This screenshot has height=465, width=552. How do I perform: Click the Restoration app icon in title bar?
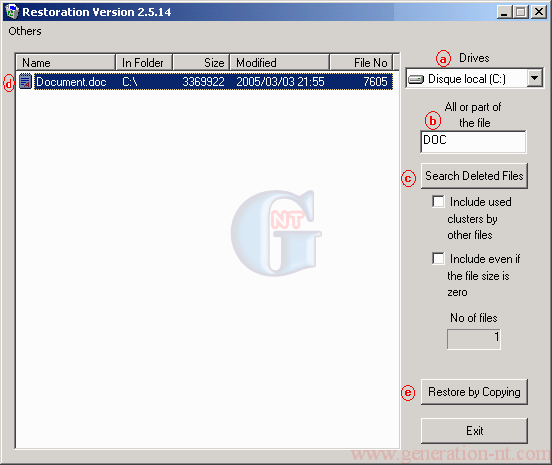point(12,12)
